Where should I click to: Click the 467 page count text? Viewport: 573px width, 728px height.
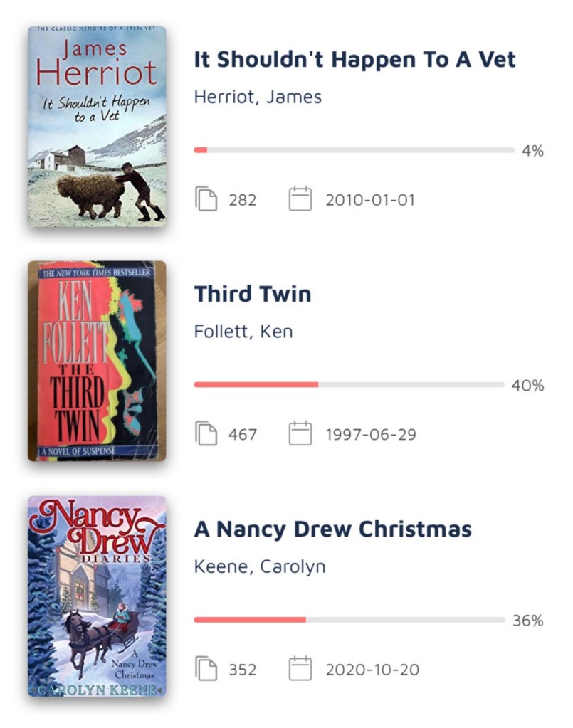click(243, 435)
